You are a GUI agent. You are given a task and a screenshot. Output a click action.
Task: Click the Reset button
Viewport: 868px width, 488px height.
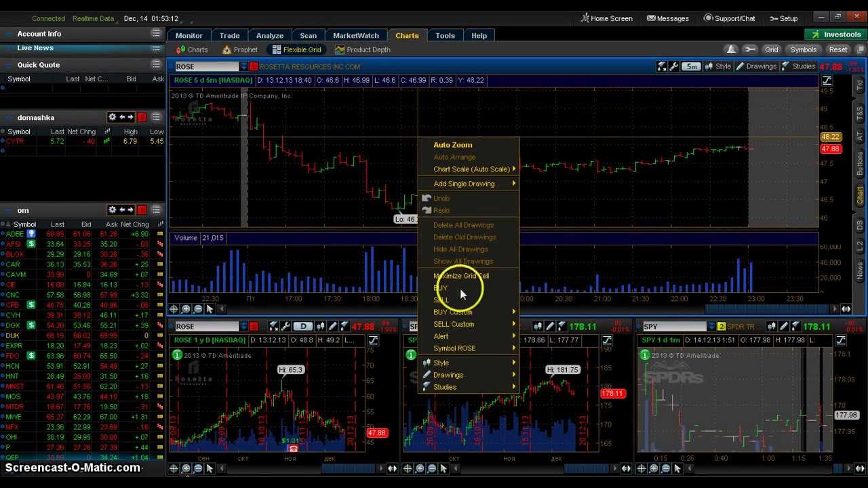pyautogui.click(x=838, y=49)
